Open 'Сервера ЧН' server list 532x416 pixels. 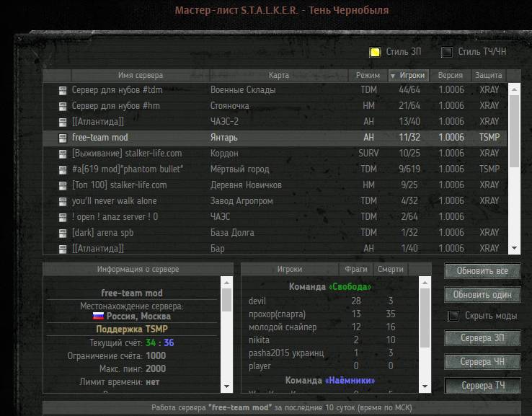click(x=482, y=362)
